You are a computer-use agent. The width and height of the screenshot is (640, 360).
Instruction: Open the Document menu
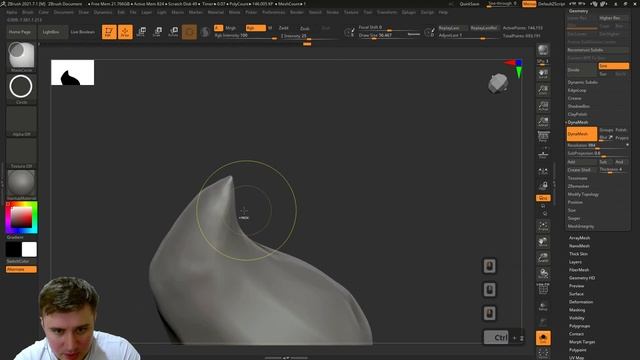pos(64,12)
